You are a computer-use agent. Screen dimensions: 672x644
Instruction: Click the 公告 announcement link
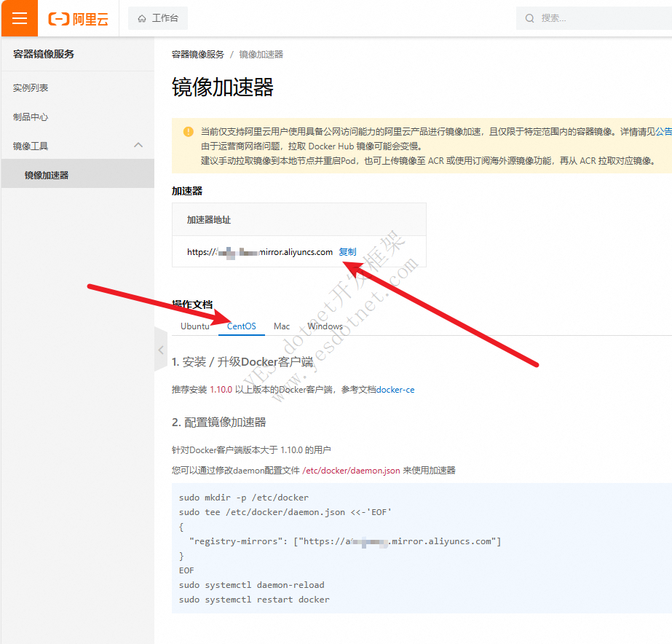663,132
